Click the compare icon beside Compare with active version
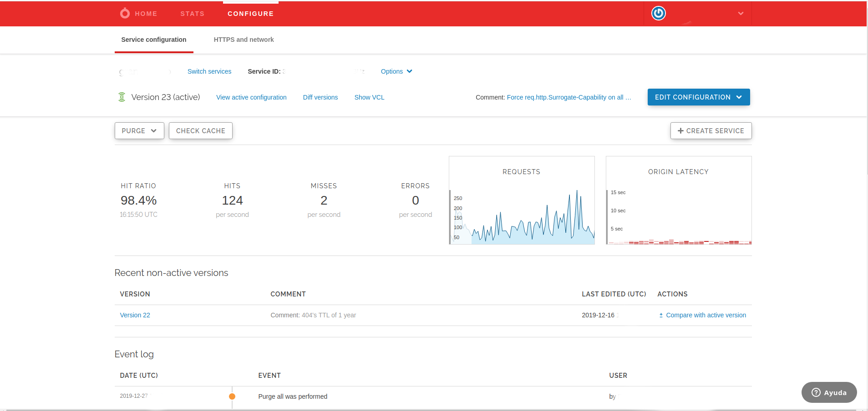Viewport: 868px width, 411px height. pos(661,315)
